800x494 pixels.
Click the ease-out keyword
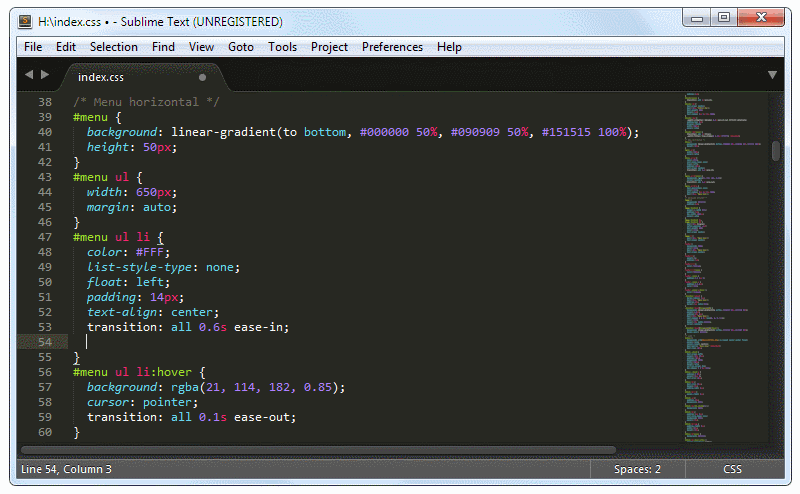coord(261,417)
